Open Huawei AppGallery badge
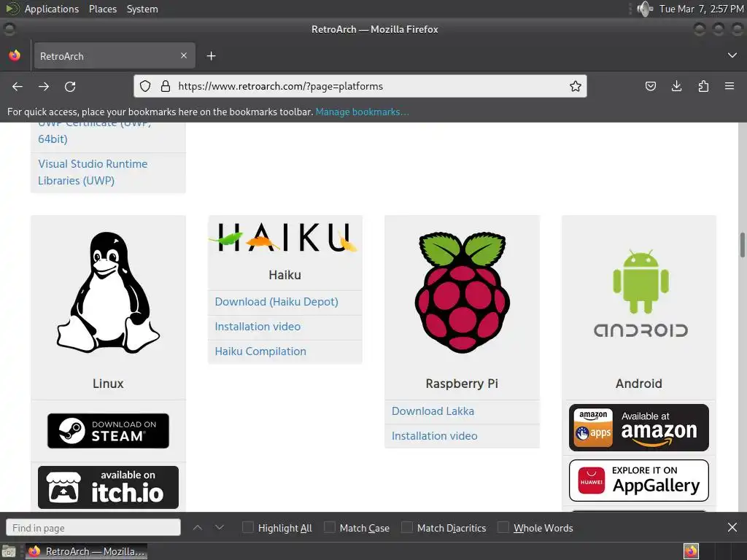The width and height of the screenshot is (747, 560). point(639,481)
